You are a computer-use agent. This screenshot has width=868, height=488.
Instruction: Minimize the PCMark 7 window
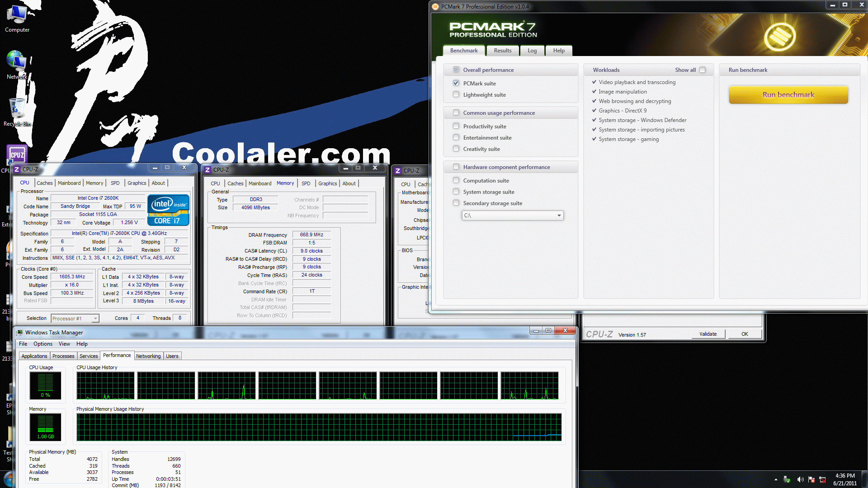(832, 5)
